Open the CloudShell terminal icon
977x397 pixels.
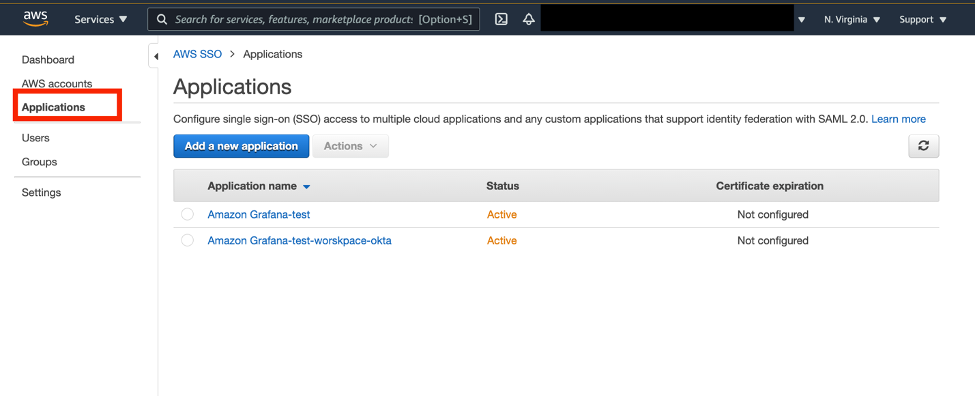(501, 19)
